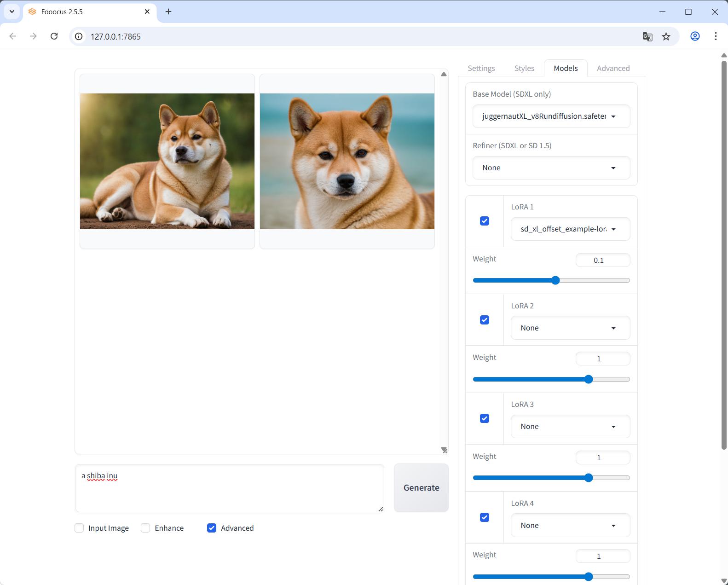View site information icon in address bar
The width and height of the screenshot is (728, 585).
[x=79, y=36]
